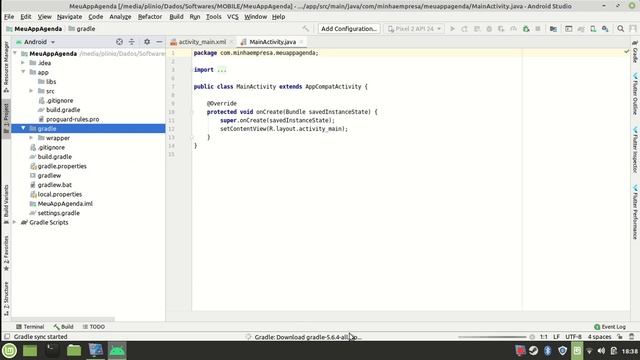Click the volume tray icon
Screen dimensions: 640x360
click(601, 351)
